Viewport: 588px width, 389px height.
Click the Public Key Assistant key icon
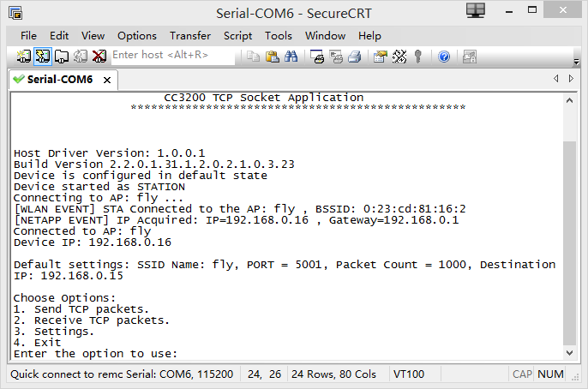(x=418, y=57)
